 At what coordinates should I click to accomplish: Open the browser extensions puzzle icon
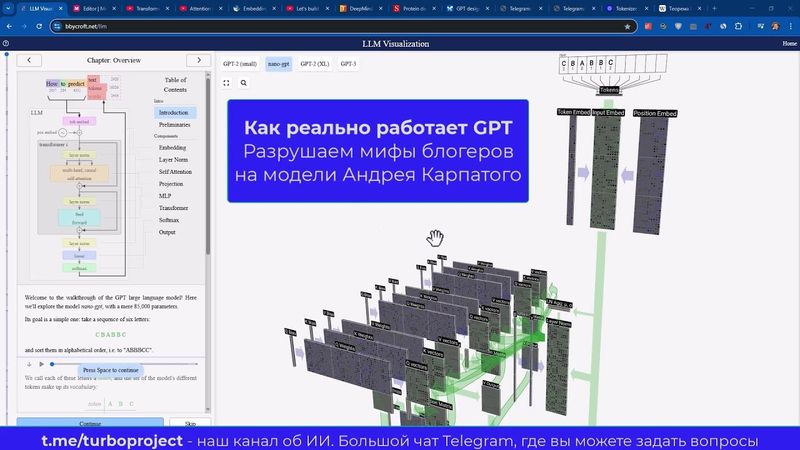738,26
